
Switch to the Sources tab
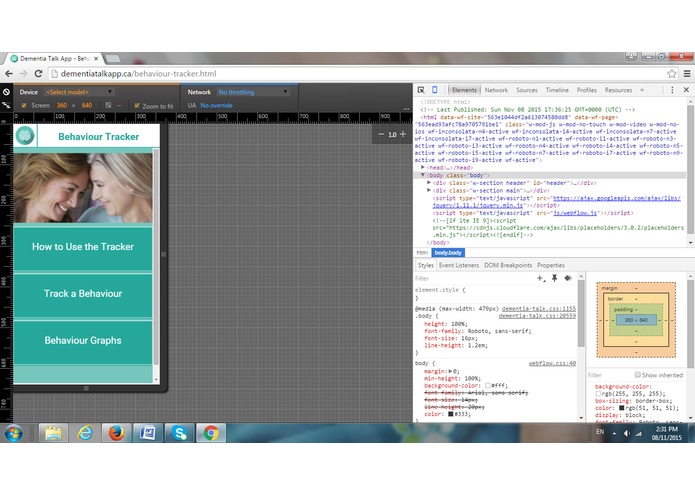click(527, 90)
